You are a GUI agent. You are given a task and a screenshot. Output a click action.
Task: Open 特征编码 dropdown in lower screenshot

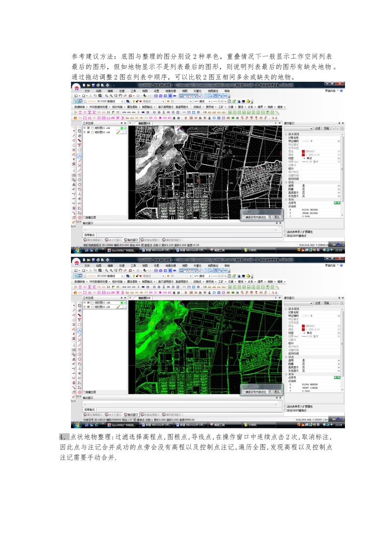tap(339, 315)
